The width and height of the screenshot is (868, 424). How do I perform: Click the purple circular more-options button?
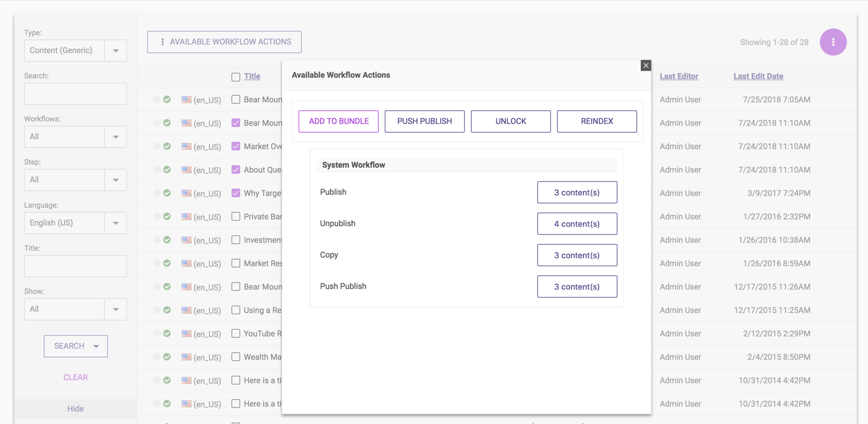(833, 42)
